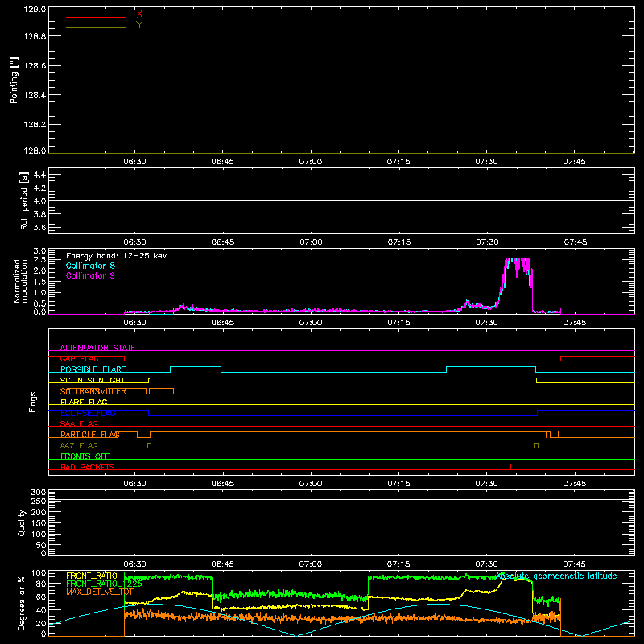This screenshot has height=644, width=644.
Task: Click the second POSSIBLE_FLARE raised step near 07:30
Action: 491,367
